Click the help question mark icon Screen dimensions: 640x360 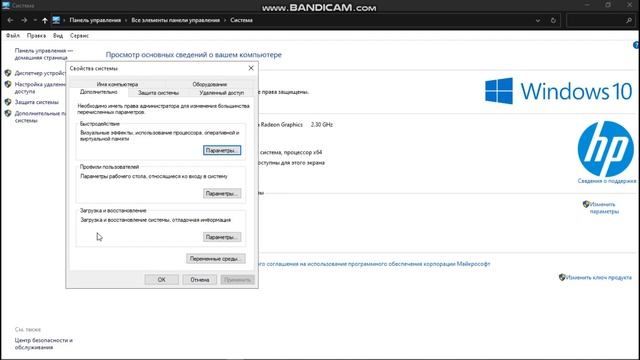[636, 45]
